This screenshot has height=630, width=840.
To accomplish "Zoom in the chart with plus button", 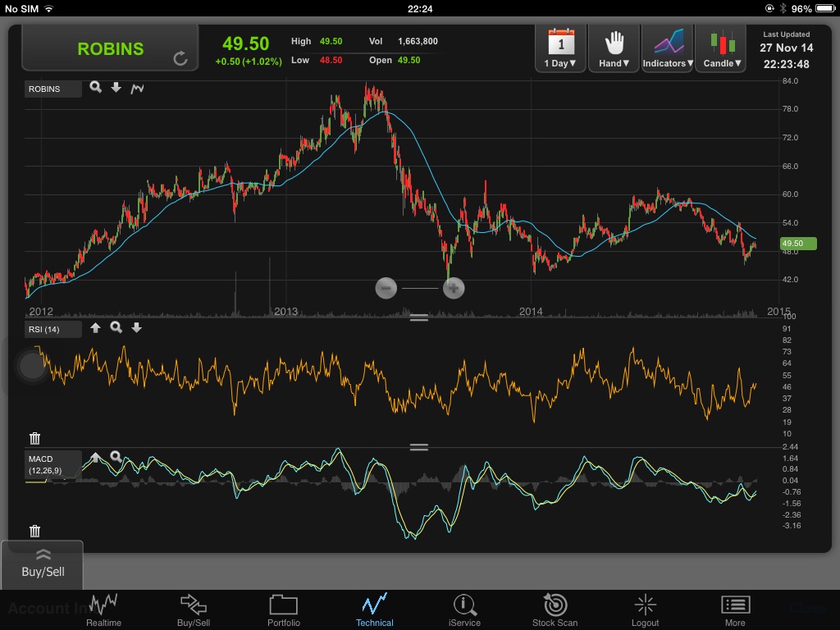I will [x=454, y=288].
